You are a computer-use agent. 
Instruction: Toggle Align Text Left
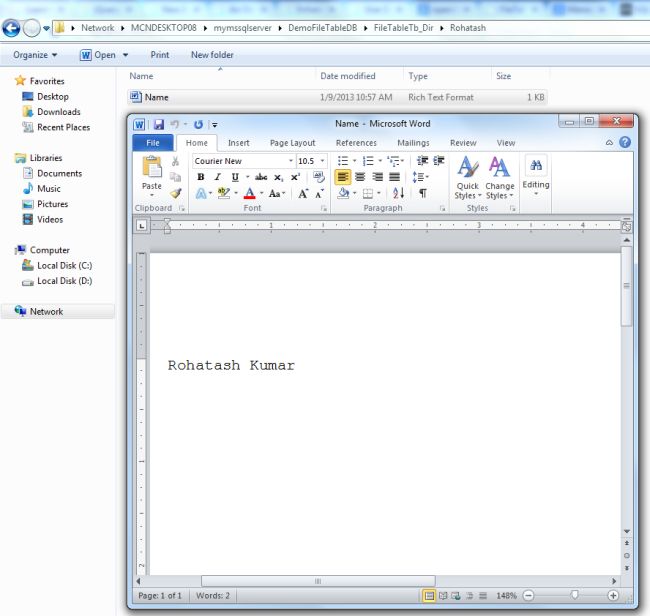pyautogui.click(x=343, y=177)
